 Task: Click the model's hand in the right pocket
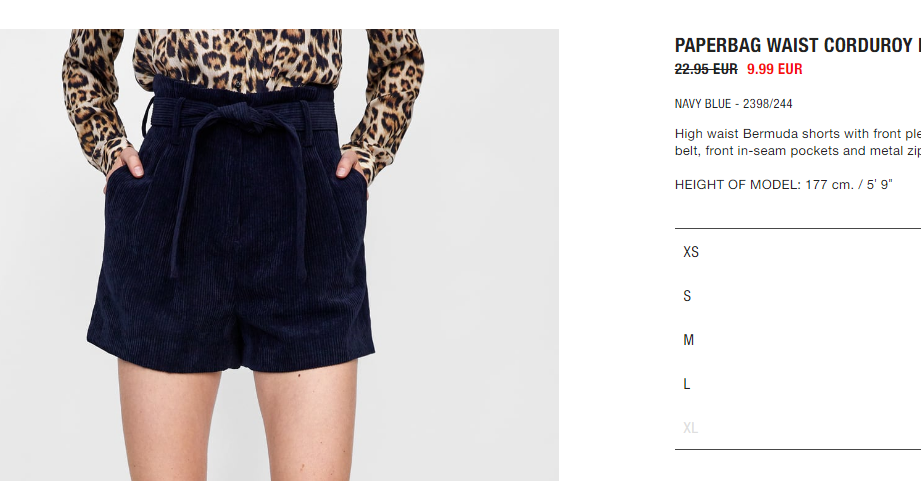tap(352, 167)
